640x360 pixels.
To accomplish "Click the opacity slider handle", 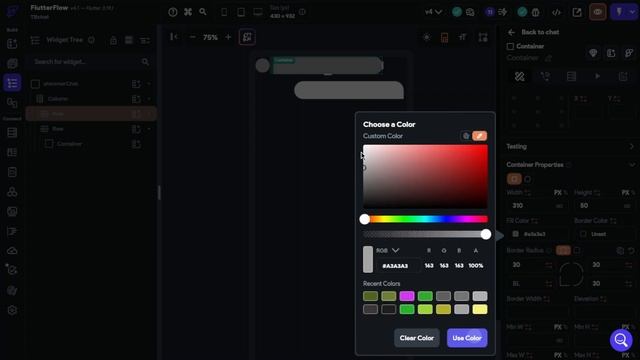I will click(486, 234).
